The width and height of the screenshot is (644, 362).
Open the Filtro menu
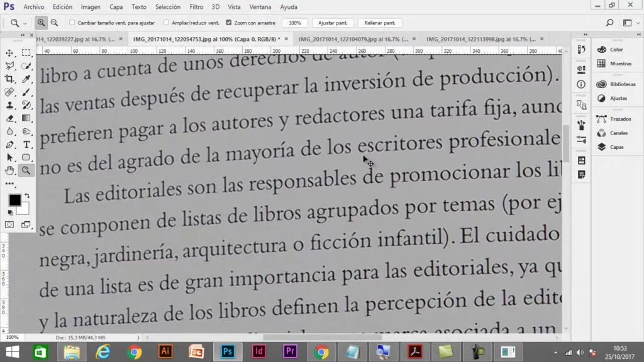(196, 7)
